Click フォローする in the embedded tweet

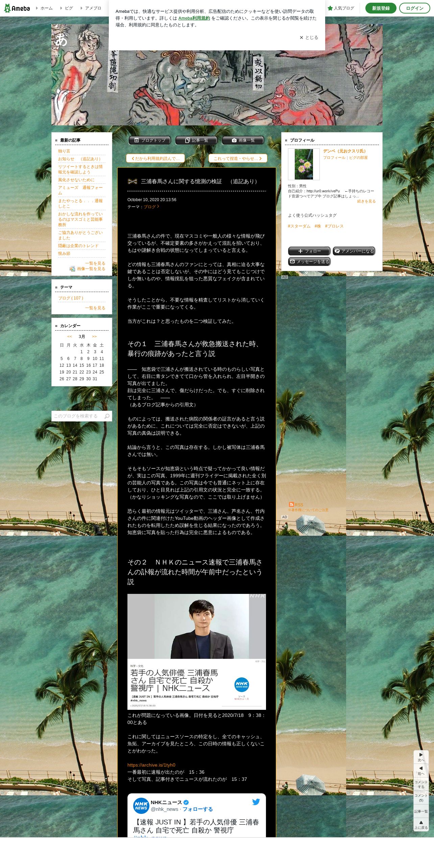tap(198, 809)
